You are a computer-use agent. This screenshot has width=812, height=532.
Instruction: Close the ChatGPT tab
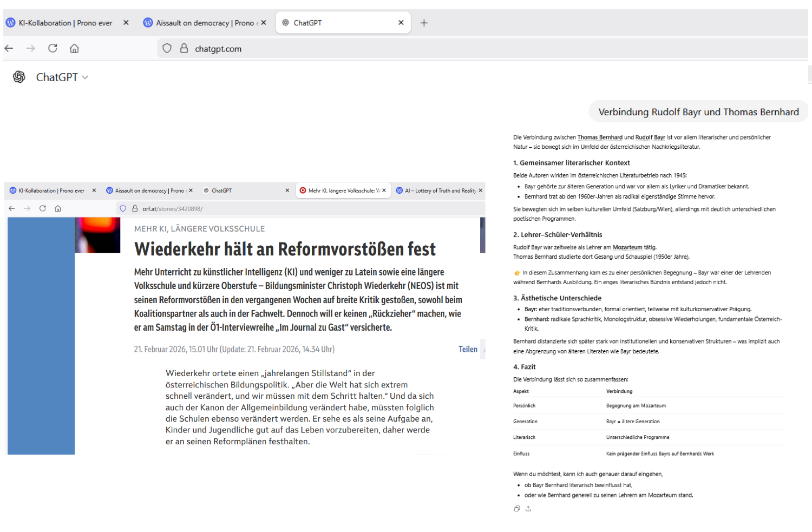(x=401, y=23)
